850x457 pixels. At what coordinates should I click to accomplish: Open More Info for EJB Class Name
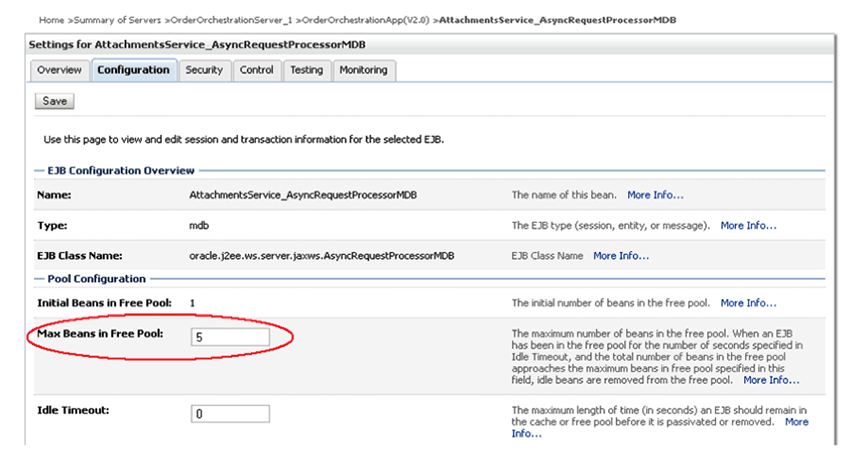(621, 256)
